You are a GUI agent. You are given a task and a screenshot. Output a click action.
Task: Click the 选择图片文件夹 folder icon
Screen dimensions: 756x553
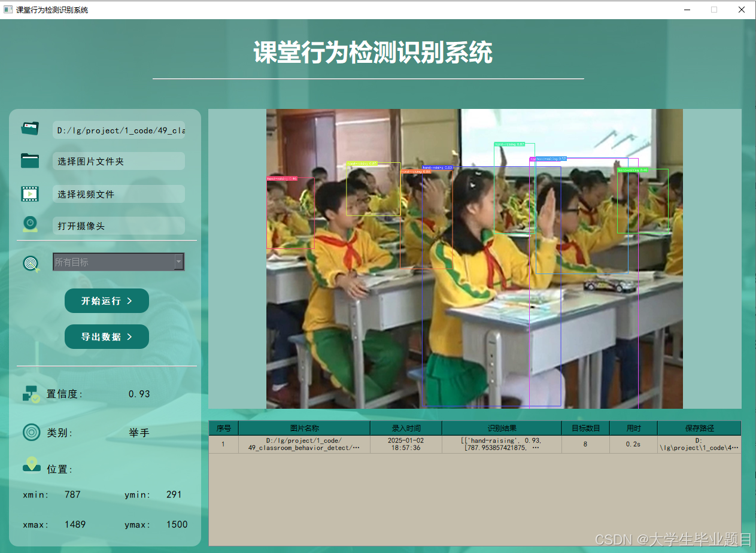[30, 160]
